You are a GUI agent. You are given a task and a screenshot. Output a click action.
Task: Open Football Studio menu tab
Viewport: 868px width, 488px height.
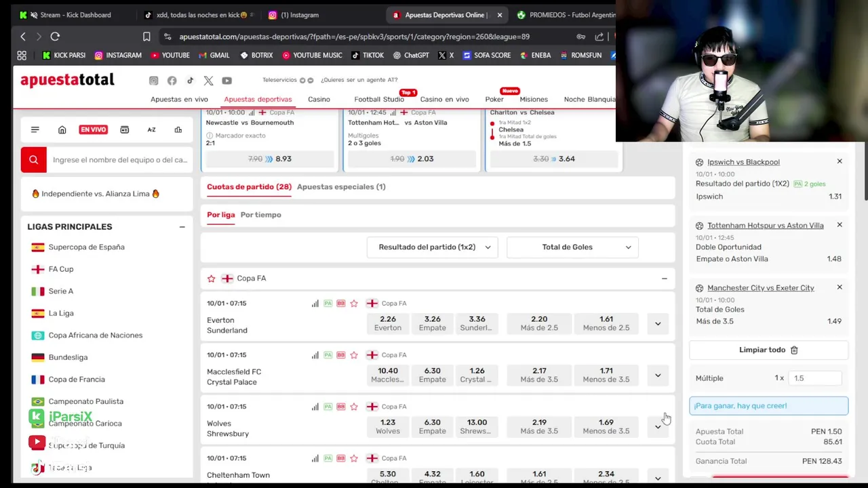coord(379,100)
